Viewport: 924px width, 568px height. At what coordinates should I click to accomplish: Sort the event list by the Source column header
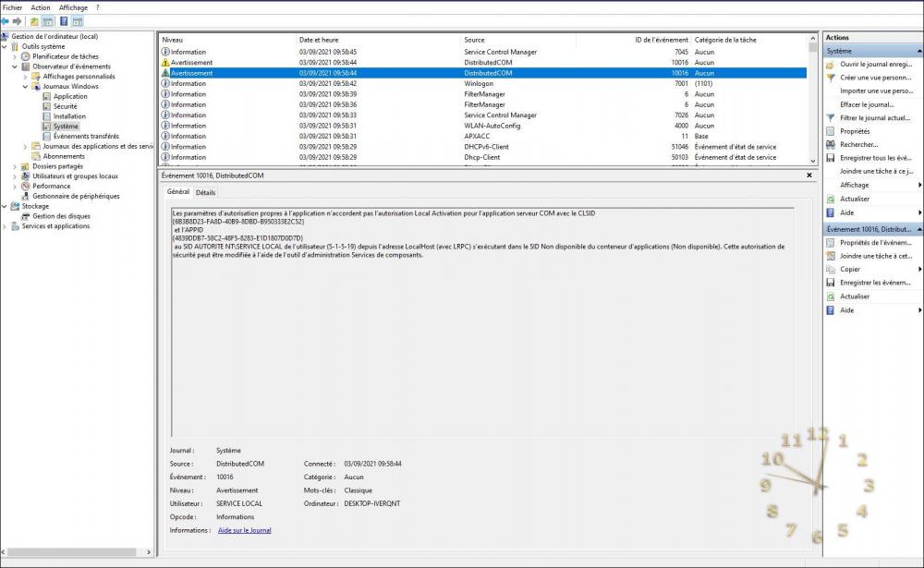474,40
